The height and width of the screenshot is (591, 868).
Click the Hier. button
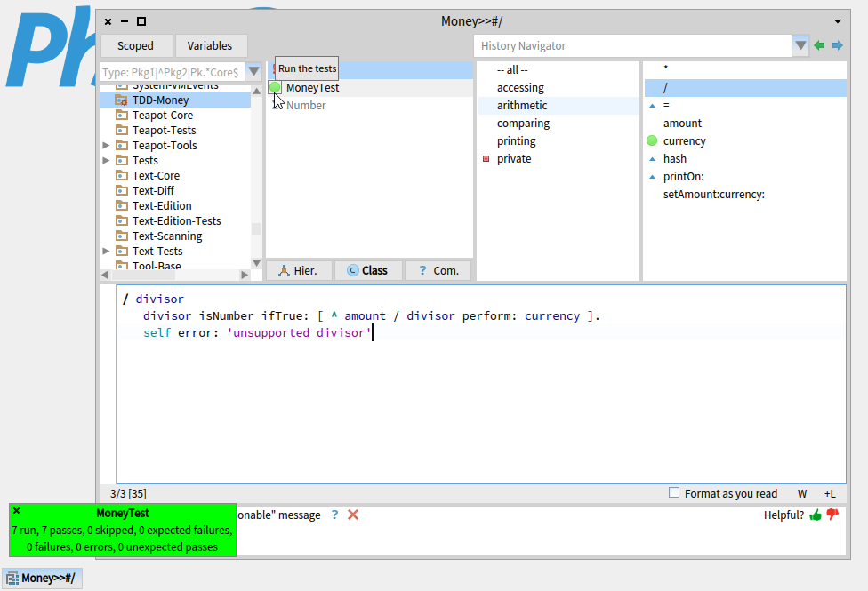point(299,271)
